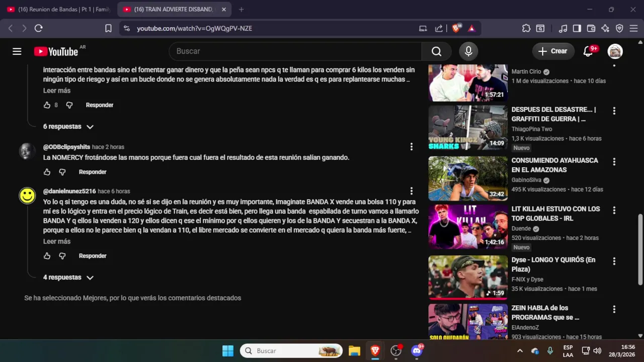644x362 pixels.
Task: Open File Explorer from the taskbar
Action: click(354, 351)
